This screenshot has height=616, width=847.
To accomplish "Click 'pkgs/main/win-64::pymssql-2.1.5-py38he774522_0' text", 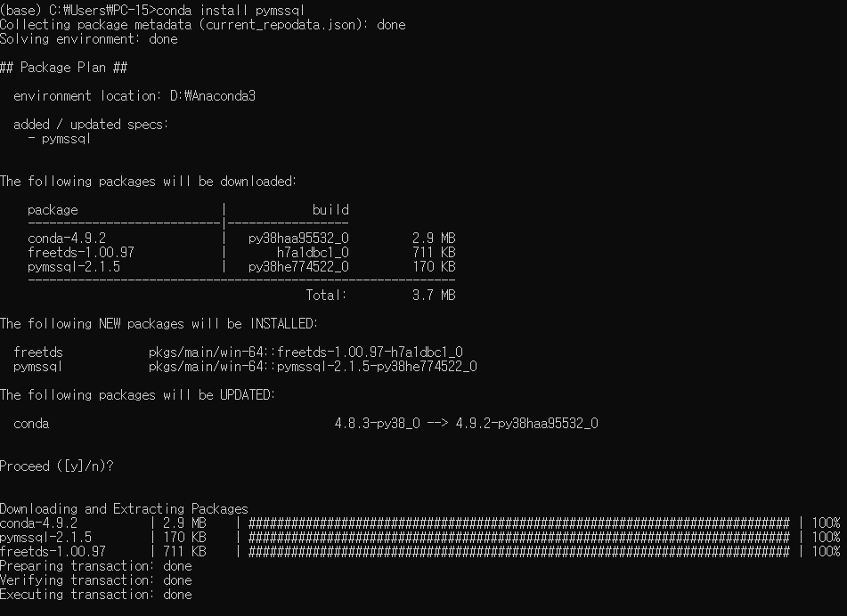I will tap(313, 367).
